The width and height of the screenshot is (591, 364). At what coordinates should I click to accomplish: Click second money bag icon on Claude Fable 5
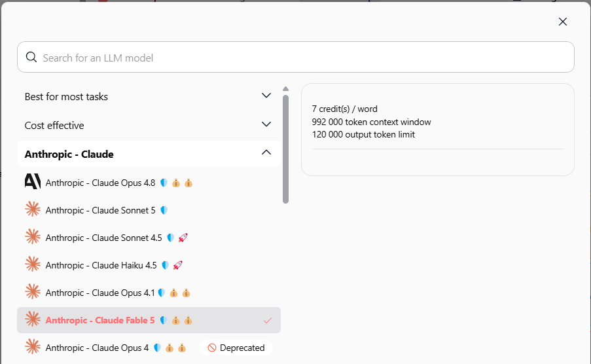[188, 321]
